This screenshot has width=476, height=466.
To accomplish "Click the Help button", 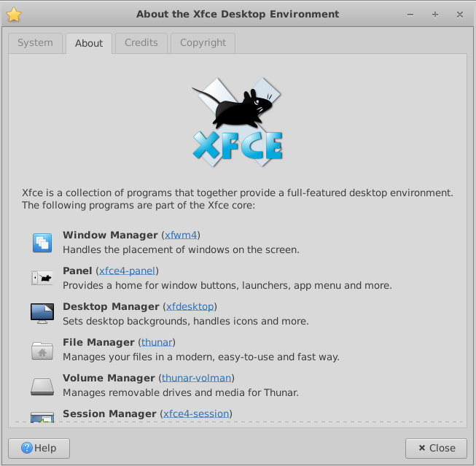I will click(x=39, y=448).
